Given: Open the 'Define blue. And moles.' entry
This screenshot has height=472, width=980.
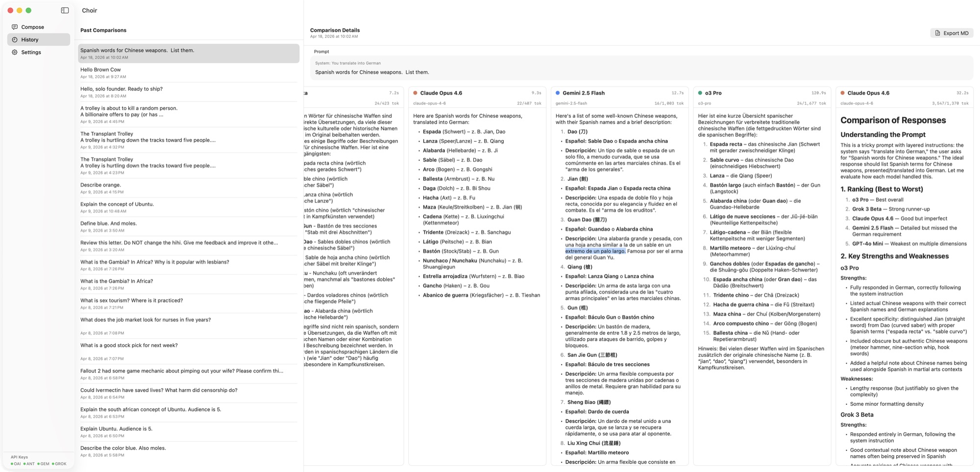Looking at the screenshot, I should [189, 226].
